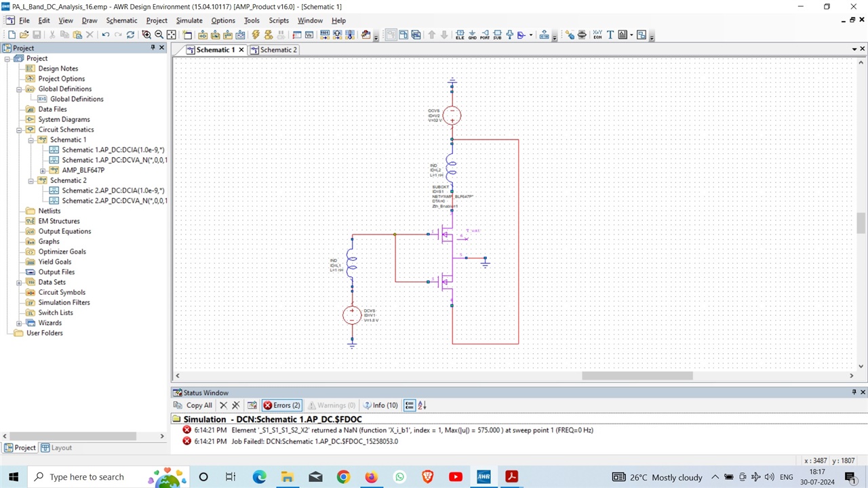Open the Schematic menu
Image resolution: width=868 pixels, height=488 pixels.
[x=121, y=20]
